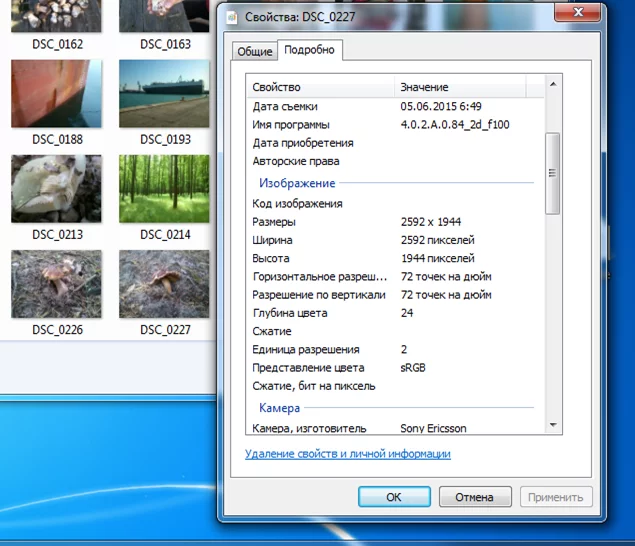The width and height of the screenshot is (635, 546).
Task: Pick the DSC_0213 image thumbnail
Action: pos(57,188)
